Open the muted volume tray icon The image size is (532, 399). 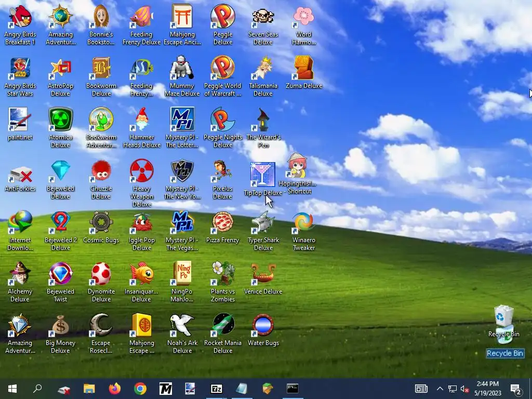[x=464, y=389]
